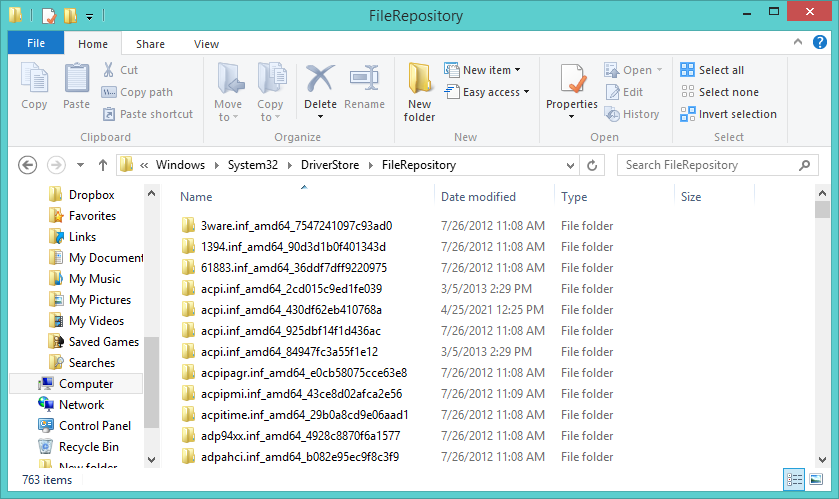Expand the address bar history dropdown
Viewport: 839px width, 499px height.
coord(570,165)
